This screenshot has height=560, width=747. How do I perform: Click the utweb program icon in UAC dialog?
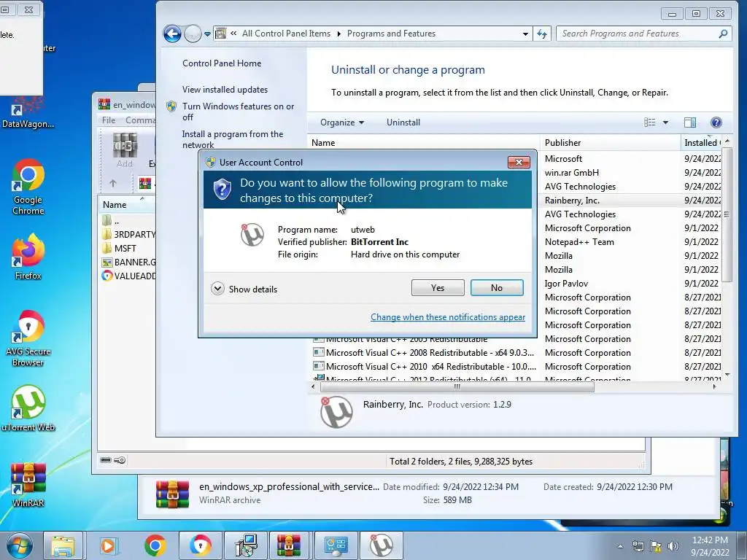252,235
